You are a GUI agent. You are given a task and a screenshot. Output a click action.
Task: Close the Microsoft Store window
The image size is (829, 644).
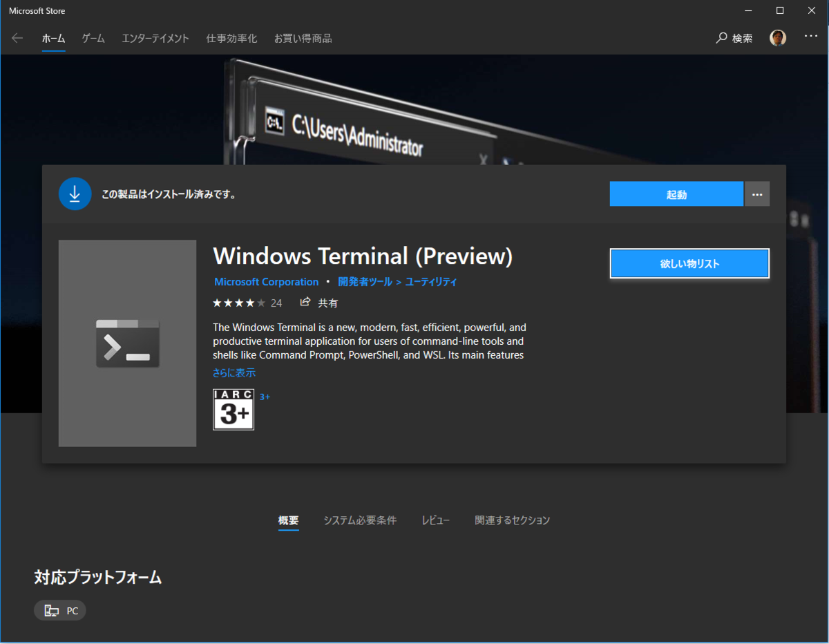(812, 10)
